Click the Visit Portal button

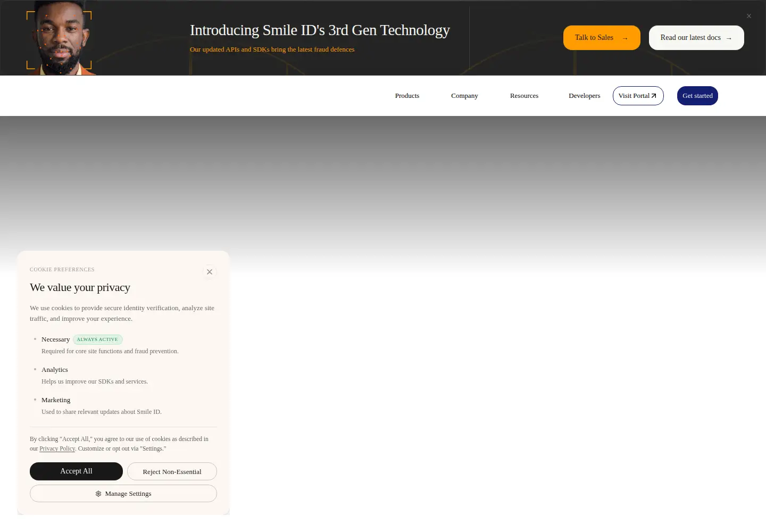tap(638, 96)
